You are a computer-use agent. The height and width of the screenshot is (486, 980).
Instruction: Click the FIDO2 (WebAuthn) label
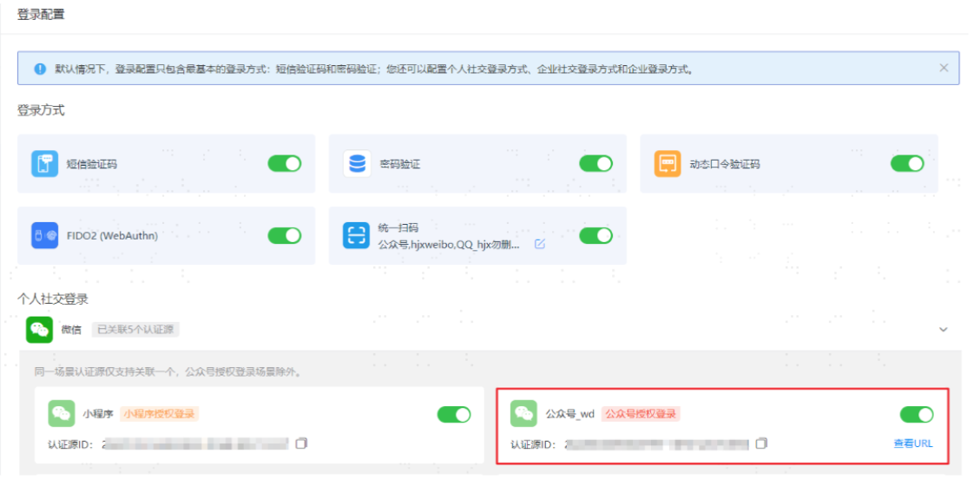point(113,236)
